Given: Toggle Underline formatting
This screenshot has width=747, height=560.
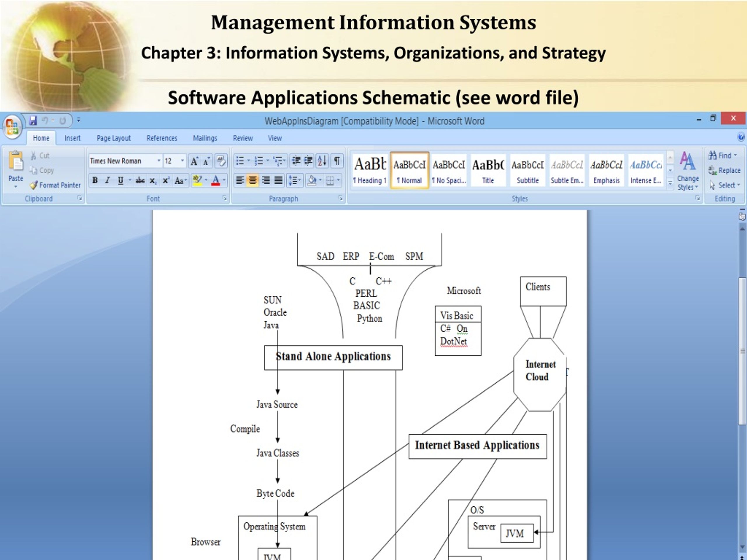Looking at the screenshot, I should tap(120, 181).
